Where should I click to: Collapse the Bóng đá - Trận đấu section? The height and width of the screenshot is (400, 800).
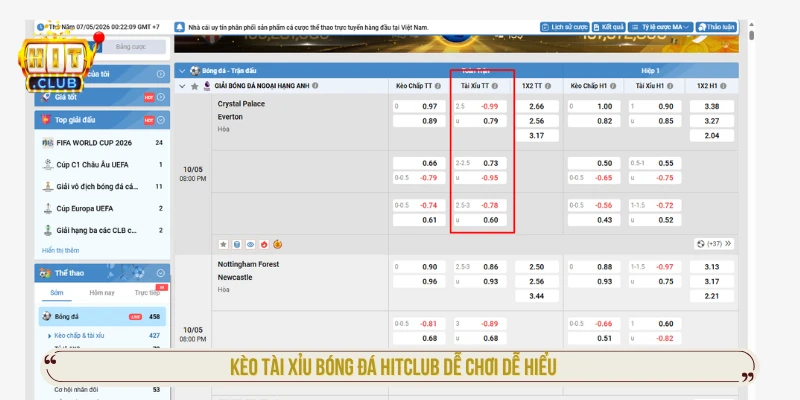[182, 71]
